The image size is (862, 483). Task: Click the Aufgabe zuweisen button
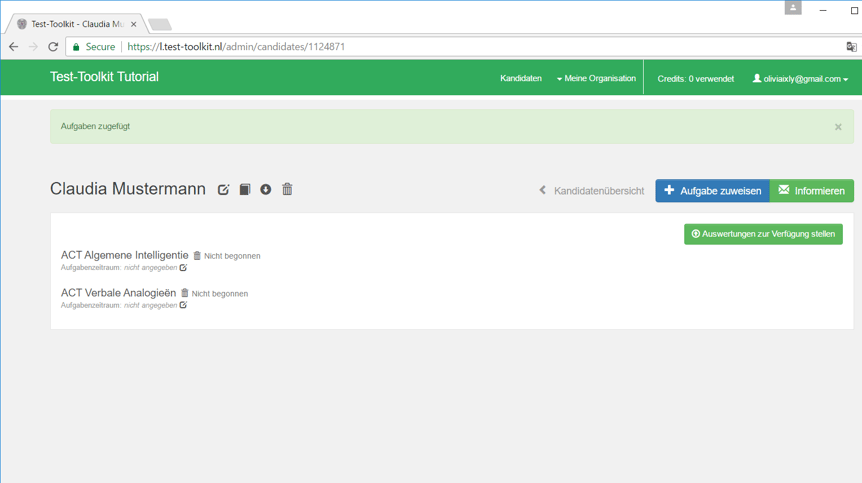tap(712, 191)
